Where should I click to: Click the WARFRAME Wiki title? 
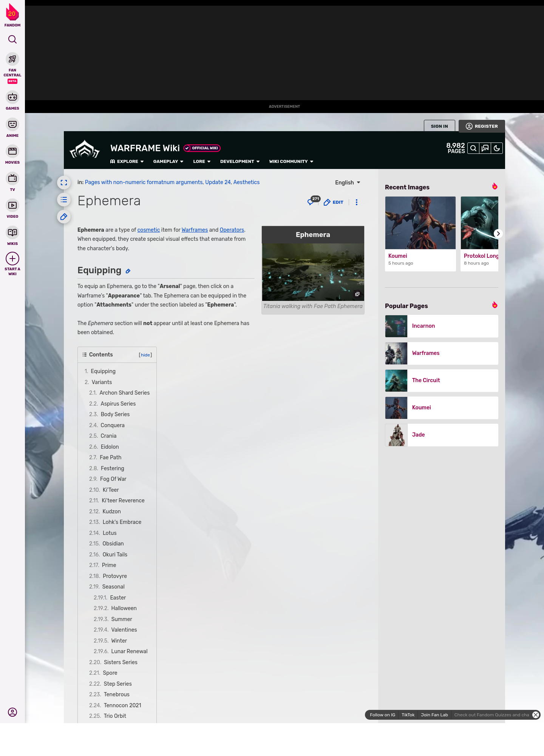[145, 148]
